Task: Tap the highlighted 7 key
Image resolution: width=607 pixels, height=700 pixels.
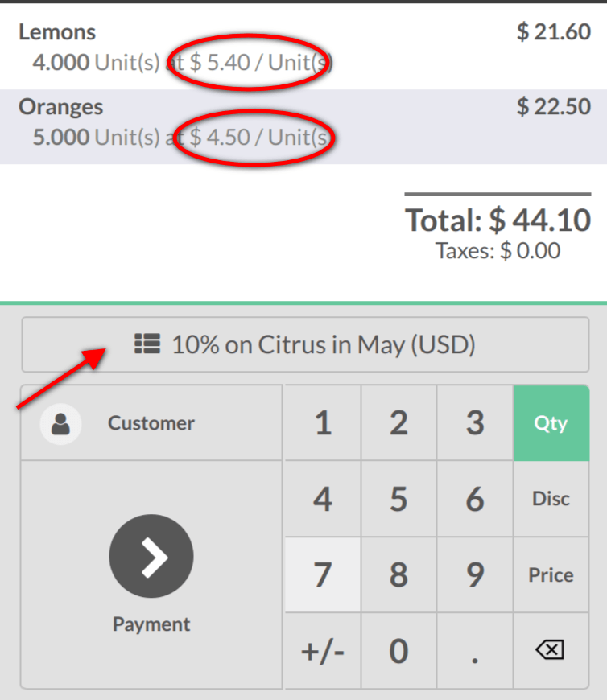Action: coord(323,575)
